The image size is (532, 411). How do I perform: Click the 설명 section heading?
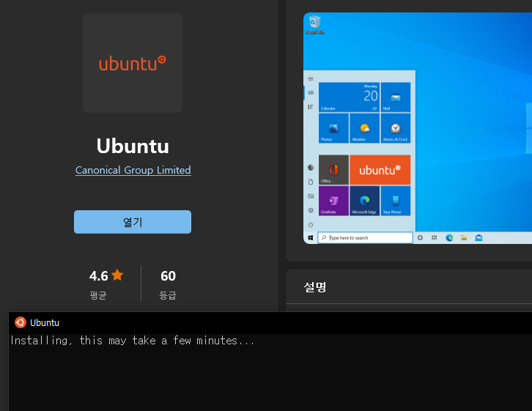coord(315,287)
